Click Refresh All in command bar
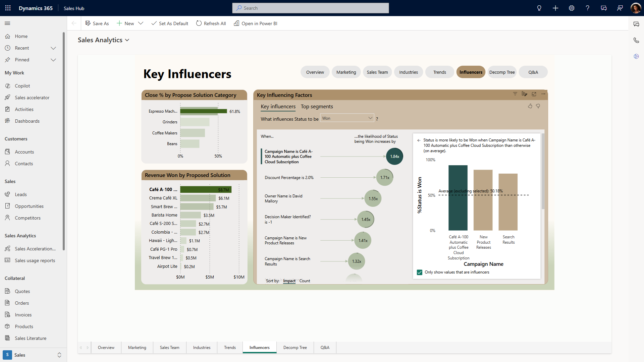 211,23
